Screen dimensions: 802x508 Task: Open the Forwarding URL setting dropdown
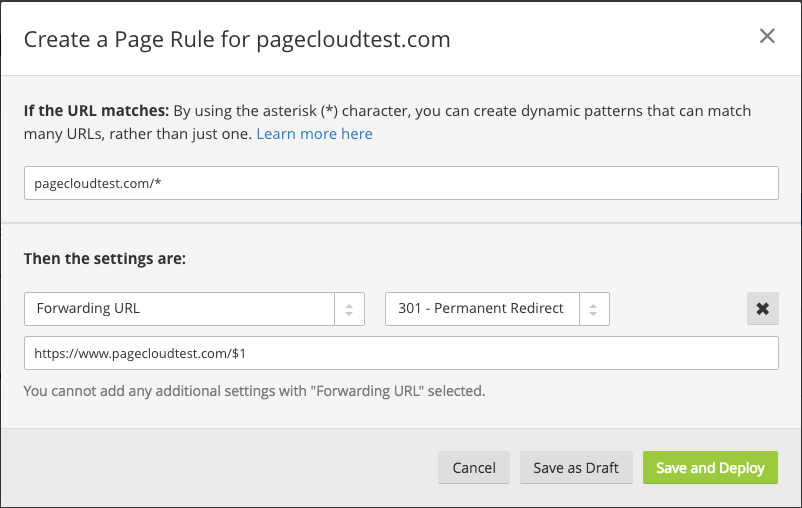point(180,309)
